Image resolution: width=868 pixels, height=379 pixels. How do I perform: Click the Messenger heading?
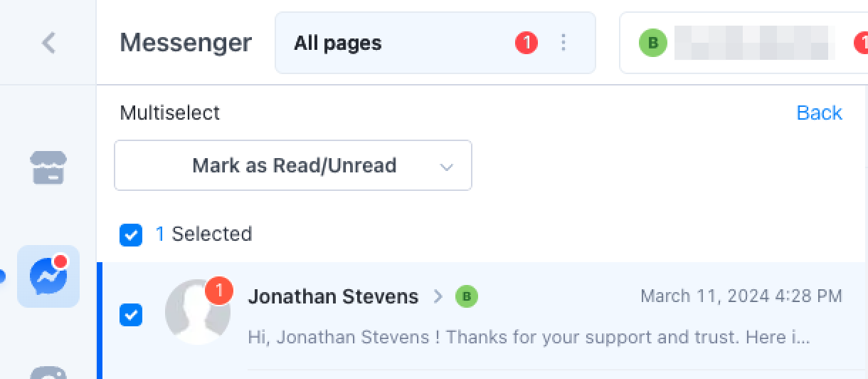186,43
